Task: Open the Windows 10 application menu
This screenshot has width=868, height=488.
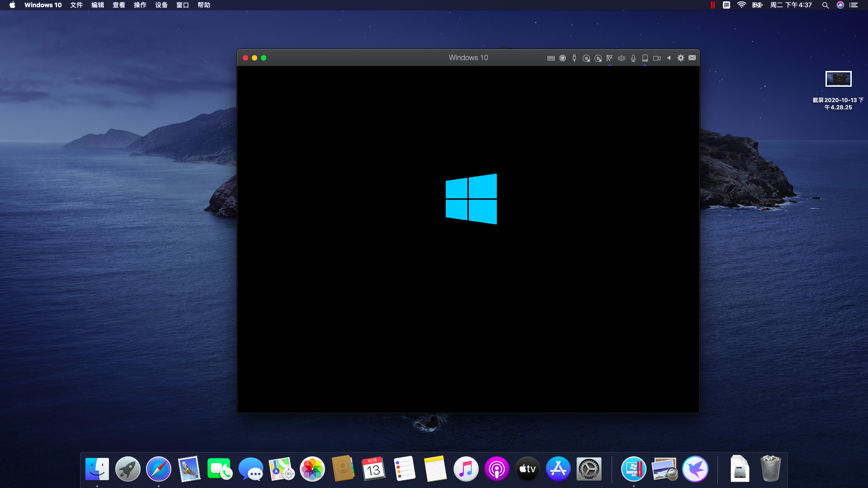Action: click(43, 5)
